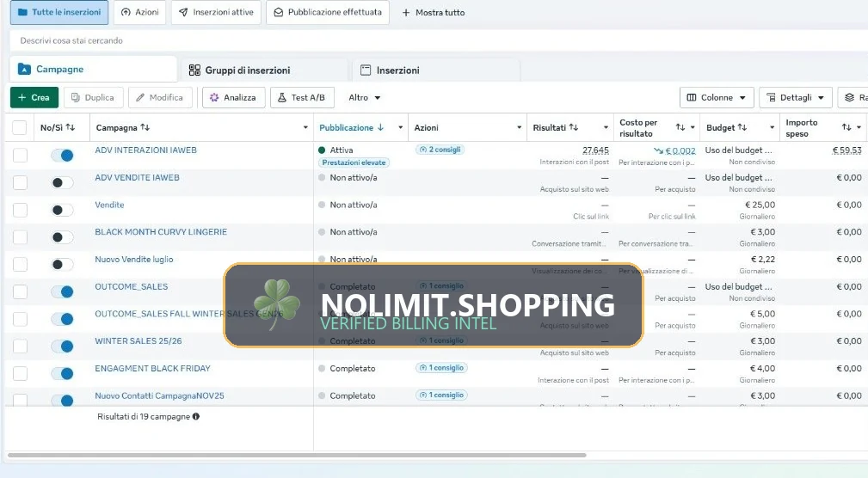The width and height of the screenshot is (868, 478).
Task: Click the Prestazioni elevate badge
Action: click(x=354, y=162)
